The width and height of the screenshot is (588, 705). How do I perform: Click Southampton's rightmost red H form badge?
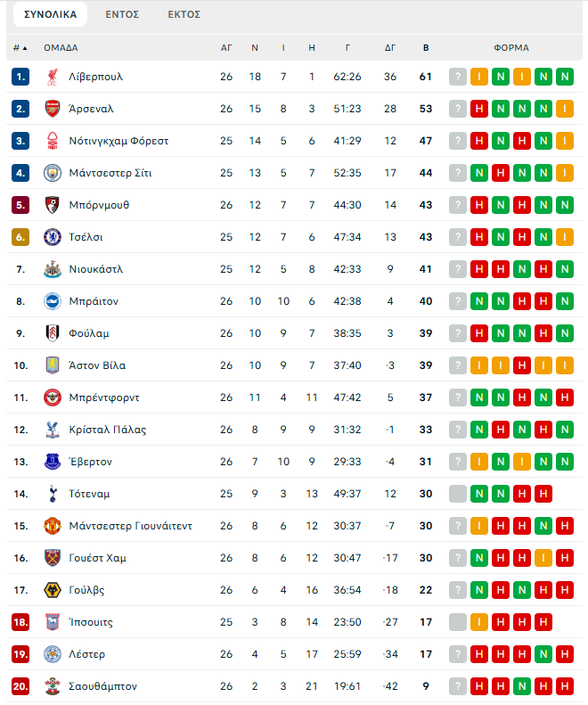(x=565, y=686)
